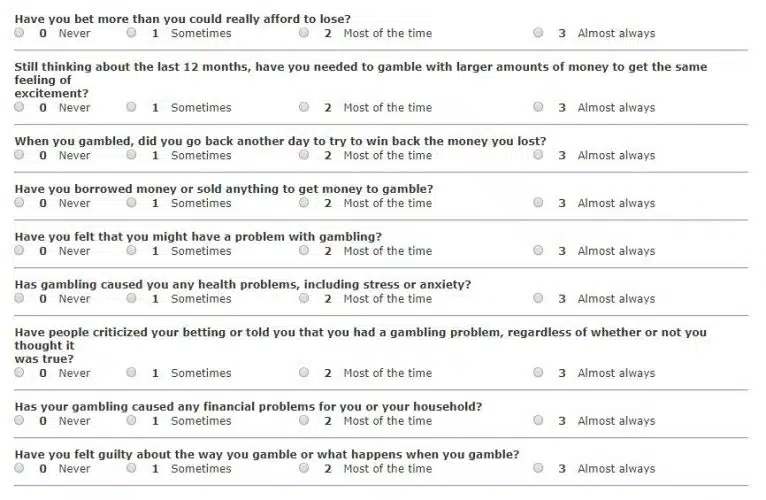The image size is (766, 500).
Task: Choose Almost always for win back money lost
Action: tap(538, 155)
